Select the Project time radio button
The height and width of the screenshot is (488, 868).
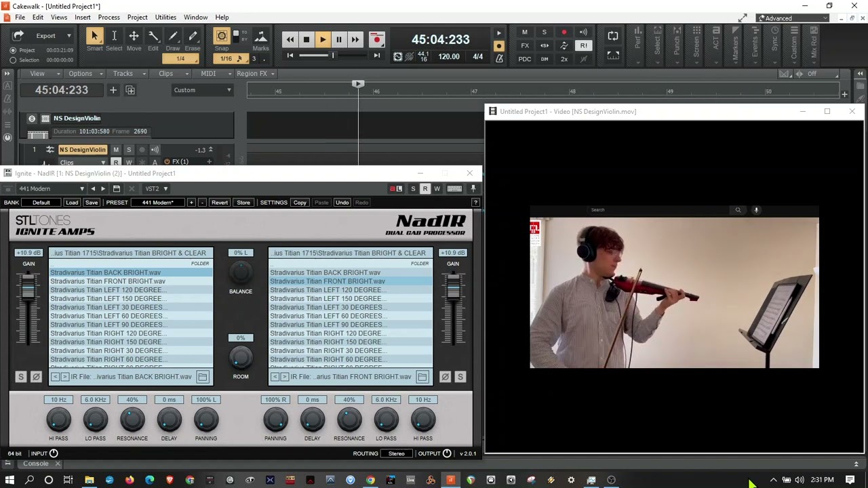tap(13, 50)
